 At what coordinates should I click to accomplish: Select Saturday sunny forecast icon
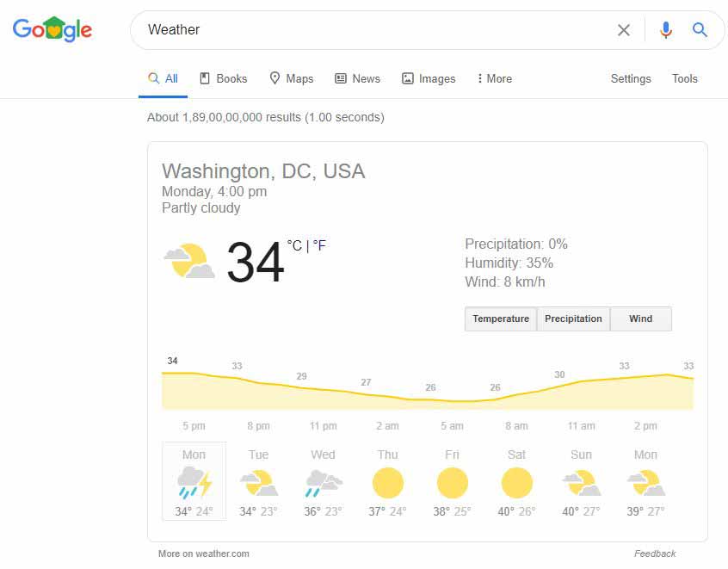pos(517,483)
